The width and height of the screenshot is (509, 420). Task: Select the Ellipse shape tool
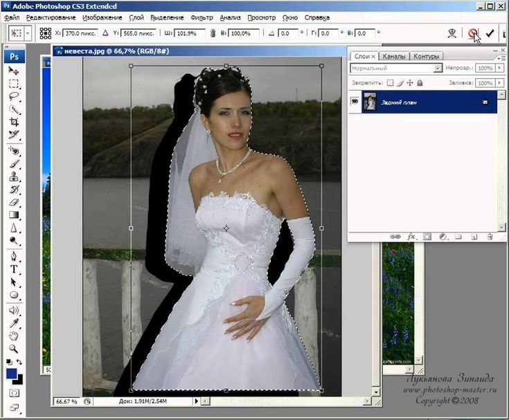coord(14,295)
